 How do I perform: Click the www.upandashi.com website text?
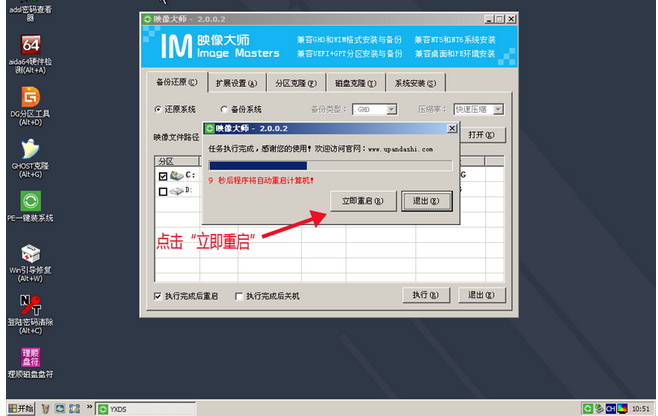click(x=400, y=149)
